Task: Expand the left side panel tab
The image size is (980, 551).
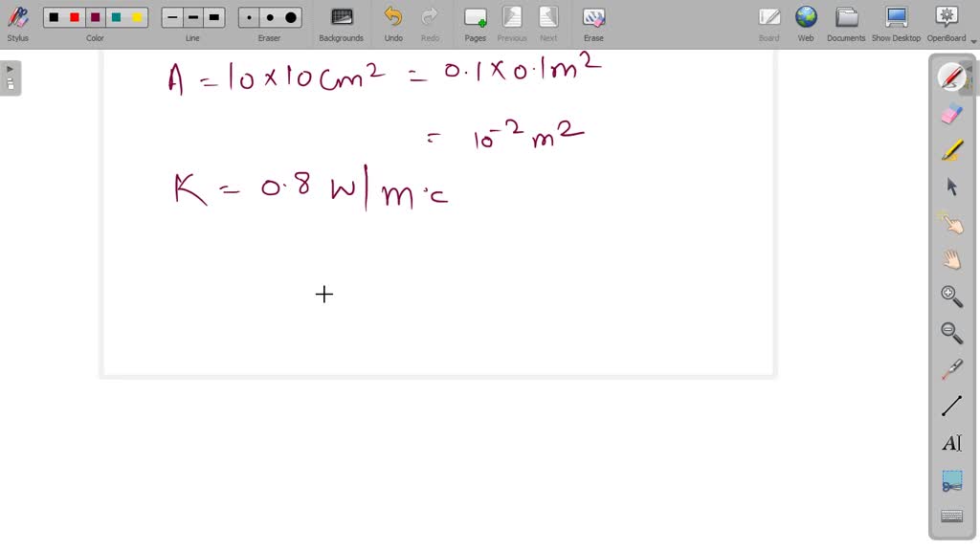Action: click(x=11, y=77)
